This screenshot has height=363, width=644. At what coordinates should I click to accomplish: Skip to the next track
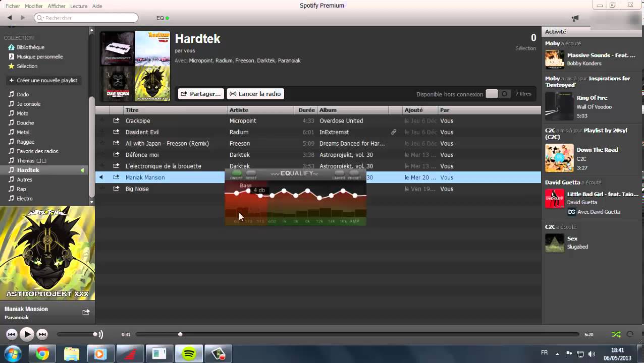(x=42, y=334)
